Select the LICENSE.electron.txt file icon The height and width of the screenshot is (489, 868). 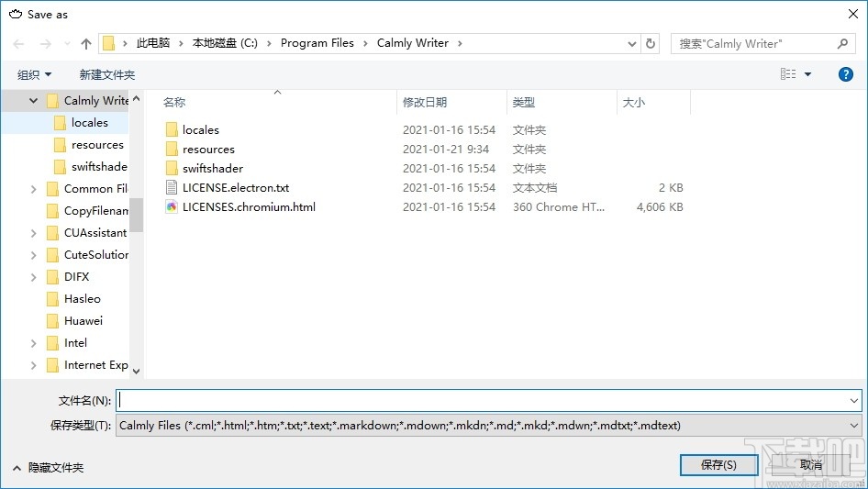click(172, 188)
